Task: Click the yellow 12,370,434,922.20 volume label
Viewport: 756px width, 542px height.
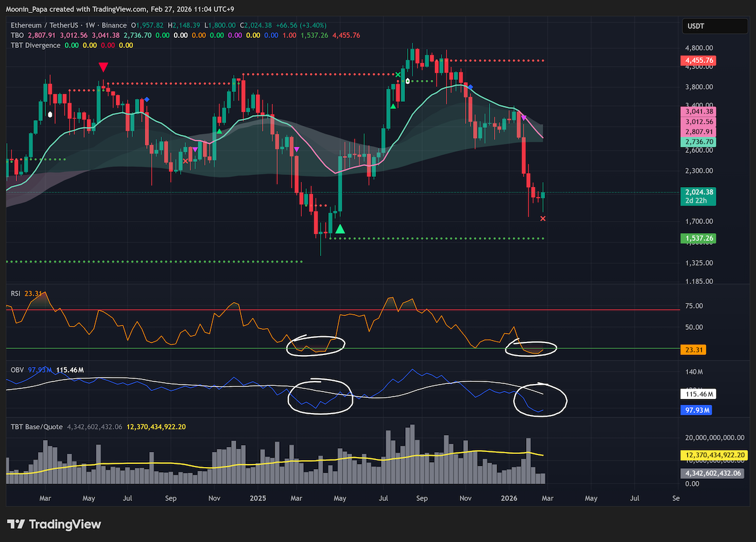Action: coord(714,454)
